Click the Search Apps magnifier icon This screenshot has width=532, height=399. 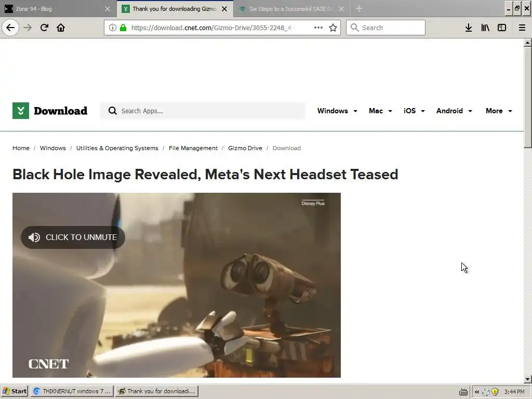[113, 111]
